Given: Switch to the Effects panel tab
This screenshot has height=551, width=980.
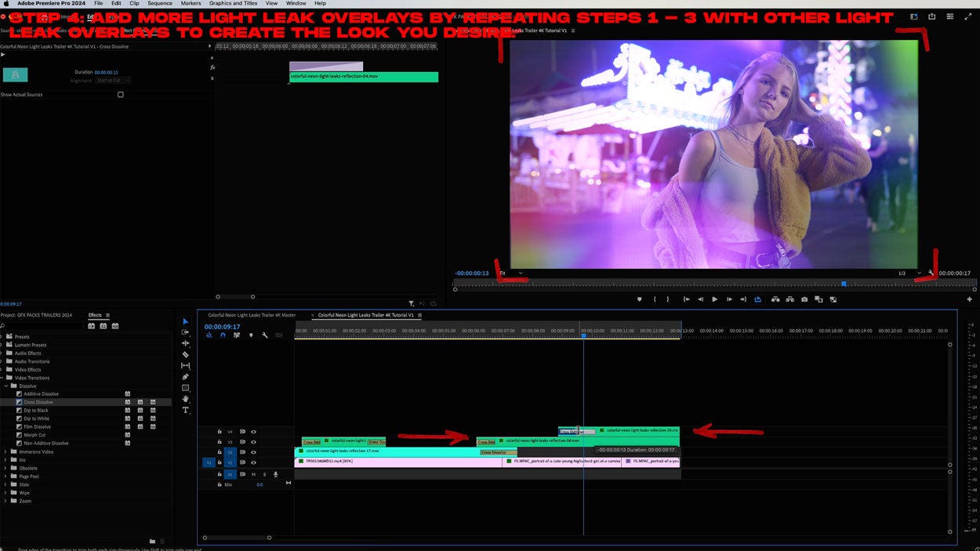Looking at the screenshot, I should pos(95,315).
